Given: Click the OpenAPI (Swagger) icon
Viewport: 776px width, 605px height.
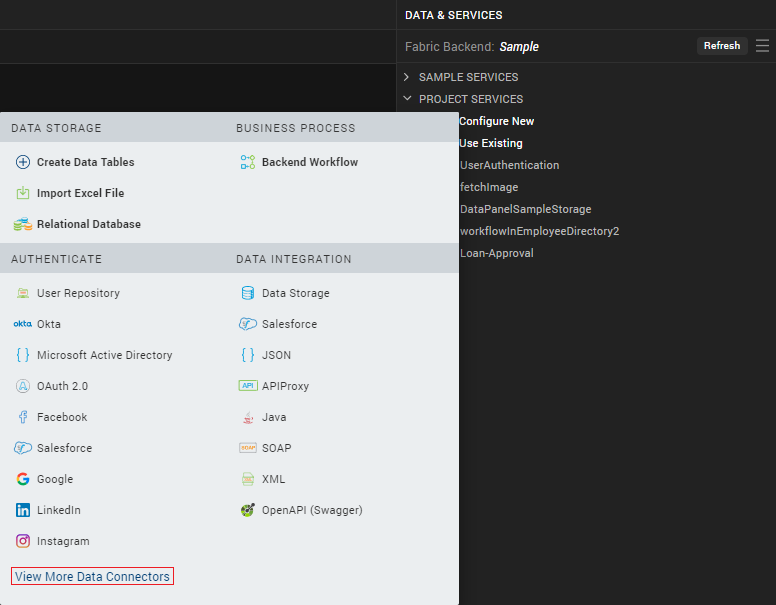Looking at the screenshot, I should coord(248,510).
